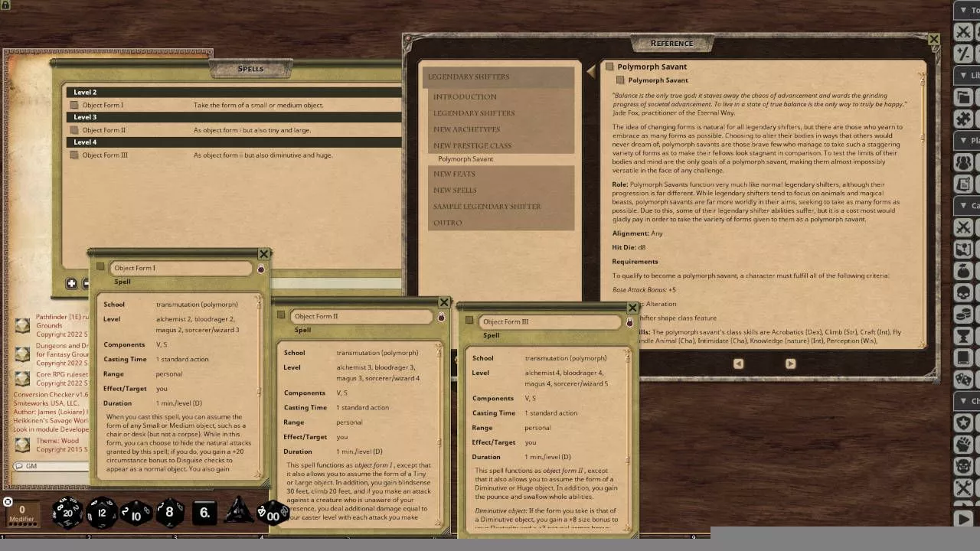Click the link box beside Object Form II row

click(74, 130)
